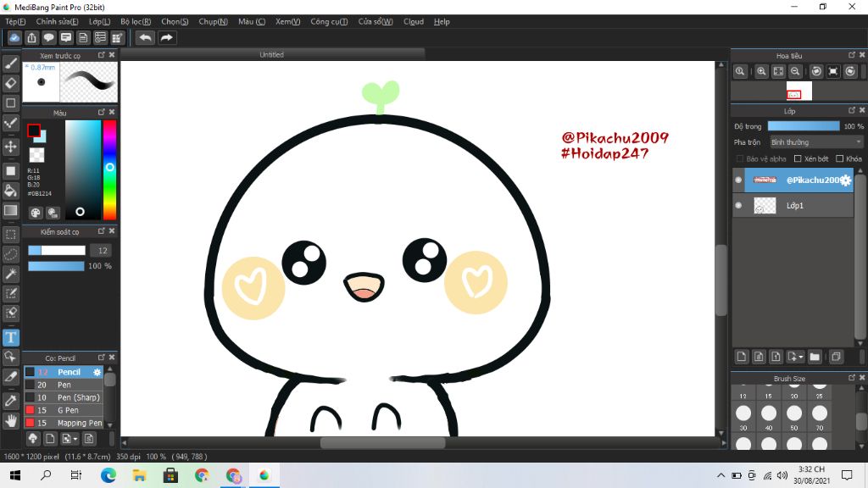Select the transparent color swatch
868x488 pixels.
click(36, 154)
